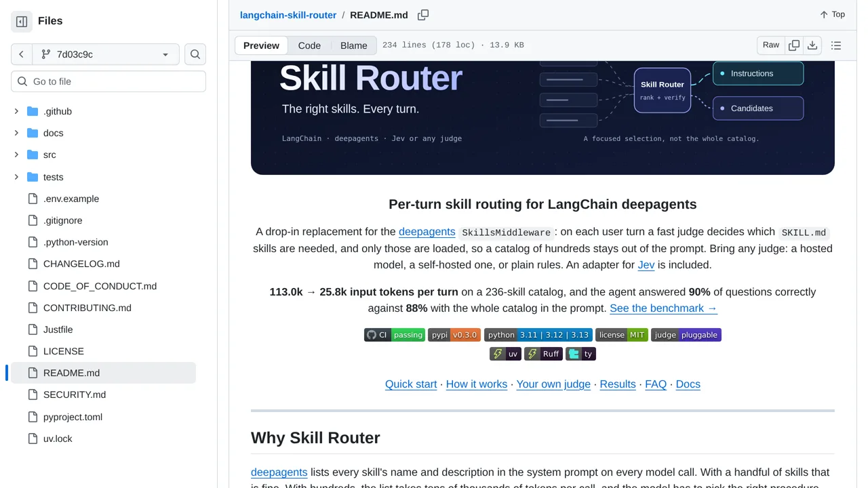Open the docs folder
Viewport: 868px width, 488px height.
[54, 133]
